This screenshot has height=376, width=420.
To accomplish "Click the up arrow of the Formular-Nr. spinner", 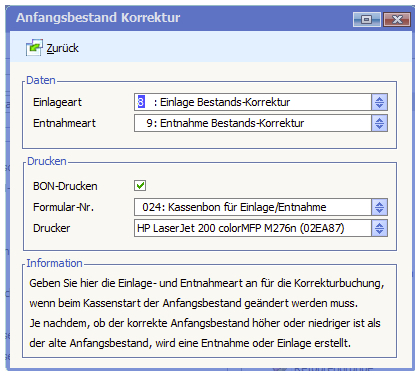I will pyautogui.click(x=379, y=204).
